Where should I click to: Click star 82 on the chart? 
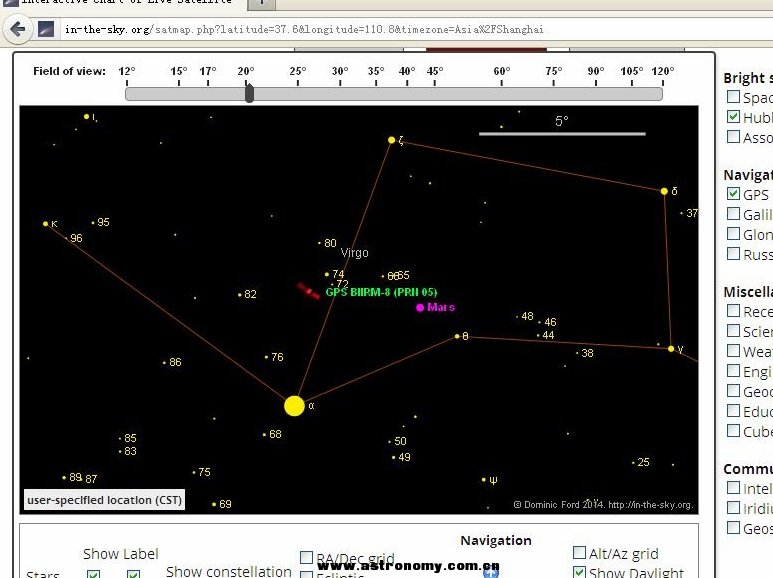[x=240, y=295]
